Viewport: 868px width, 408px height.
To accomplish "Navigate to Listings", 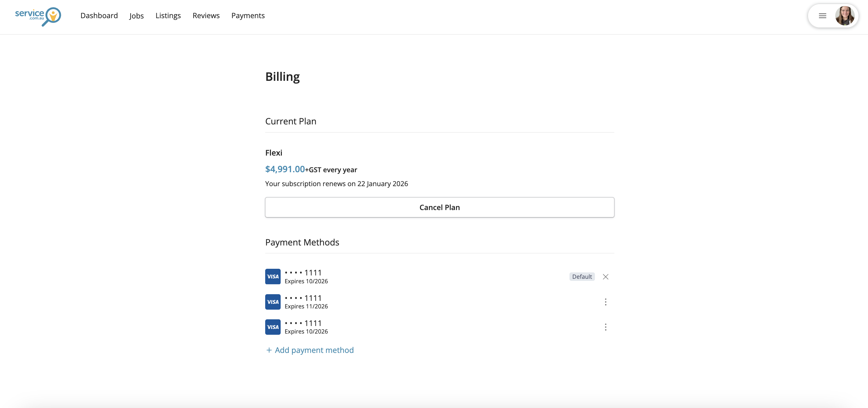I will 168,15.
